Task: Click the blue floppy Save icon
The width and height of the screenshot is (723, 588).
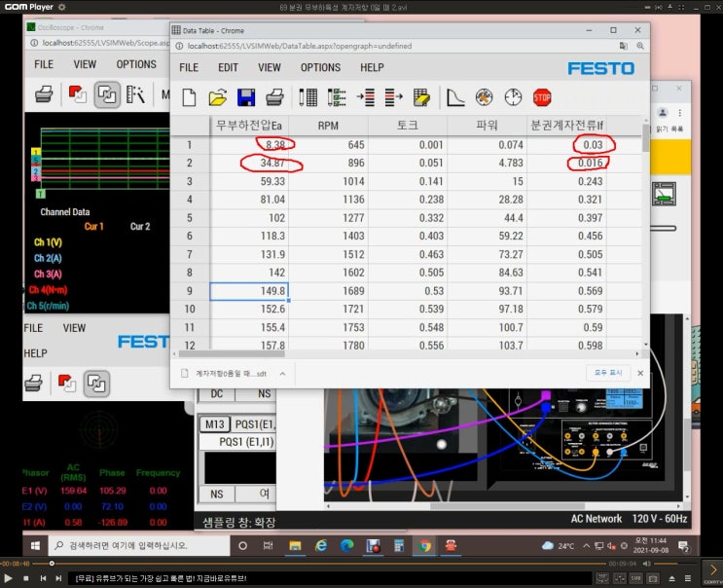Action: tap(246, 97)
